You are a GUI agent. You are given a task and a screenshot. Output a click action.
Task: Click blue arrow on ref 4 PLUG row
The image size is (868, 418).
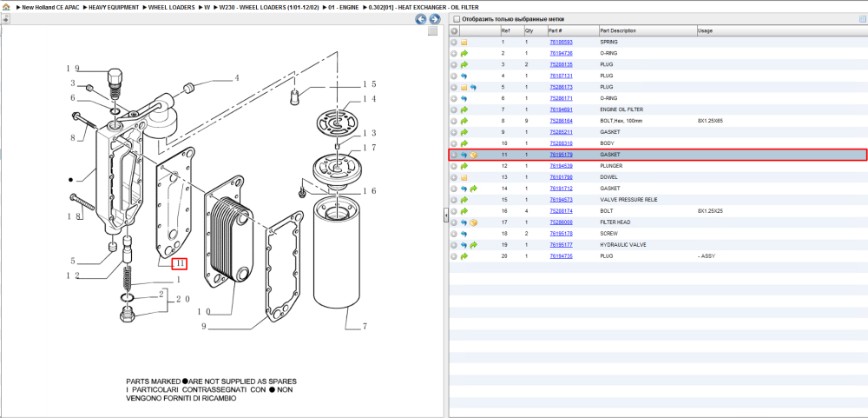click(x=464, y=76)
